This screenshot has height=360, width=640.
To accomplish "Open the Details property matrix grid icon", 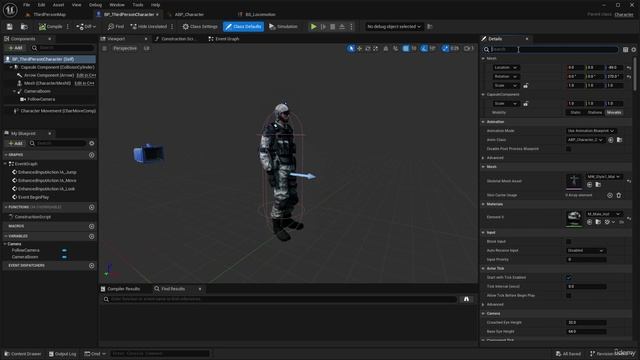I will click(x=625, y=50).
